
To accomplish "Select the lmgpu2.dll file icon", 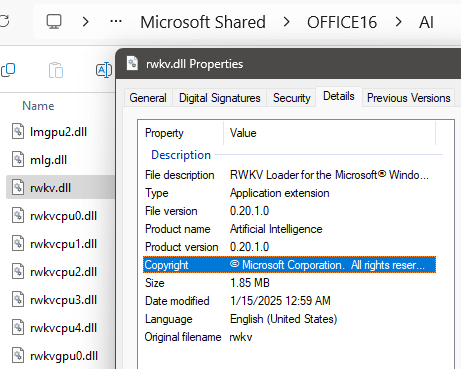I will tap(18, 131).
